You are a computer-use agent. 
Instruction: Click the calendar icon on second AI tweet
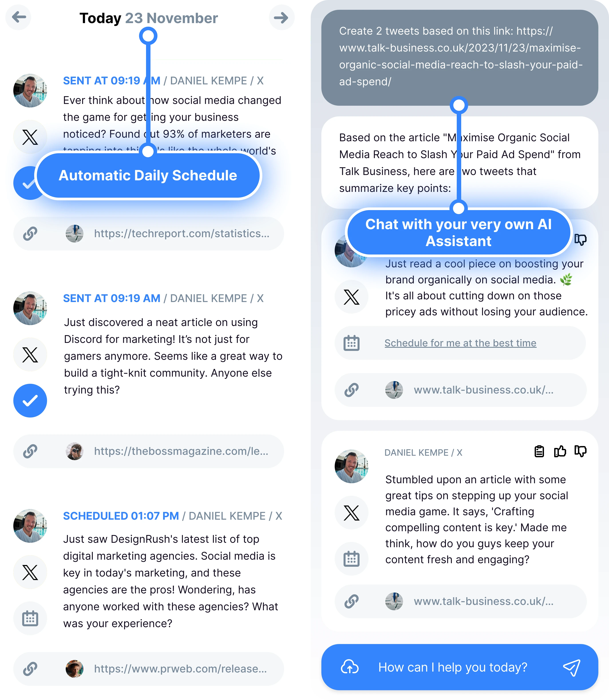(x=351, y=559)
